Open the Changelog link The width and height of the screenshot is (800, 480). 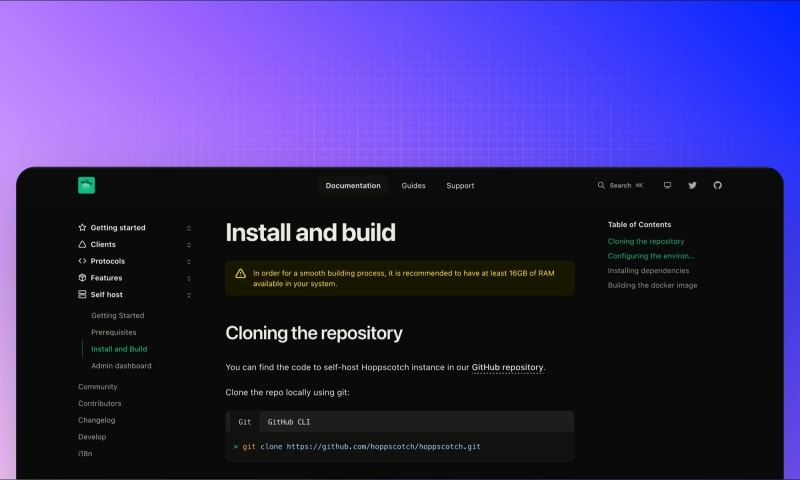96,420
